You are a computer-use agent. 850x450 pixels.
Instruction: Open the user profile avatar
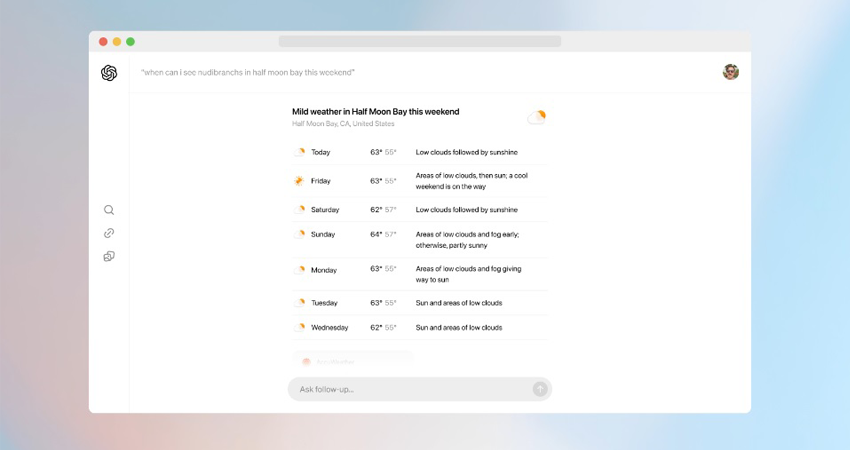coord(731,72)
